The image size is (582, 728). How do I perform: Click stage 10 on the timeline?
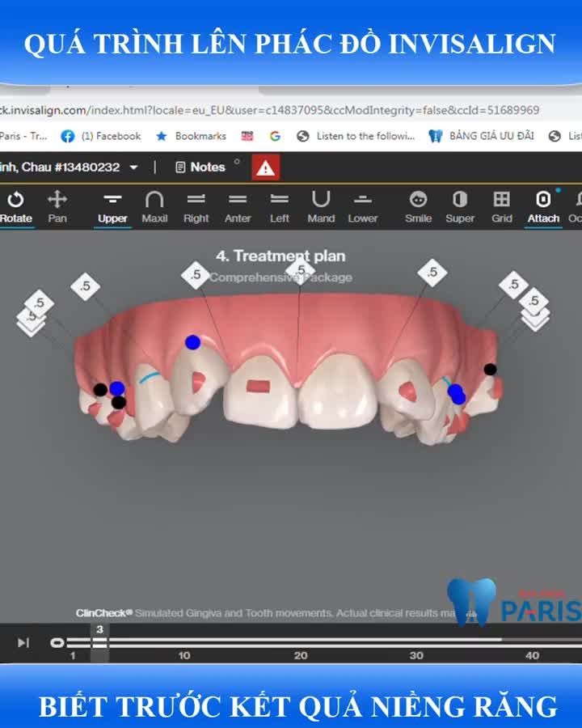pos(184,655)
